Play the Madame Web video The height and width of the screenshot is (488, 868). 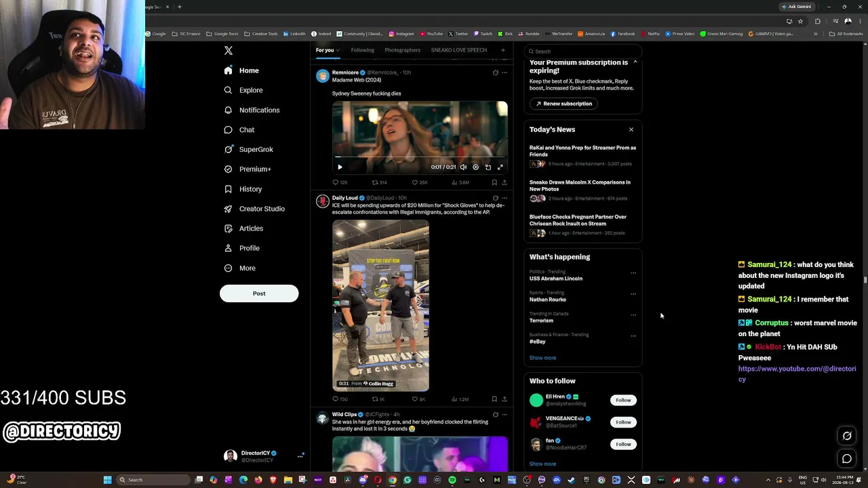[x=340, y=167]
